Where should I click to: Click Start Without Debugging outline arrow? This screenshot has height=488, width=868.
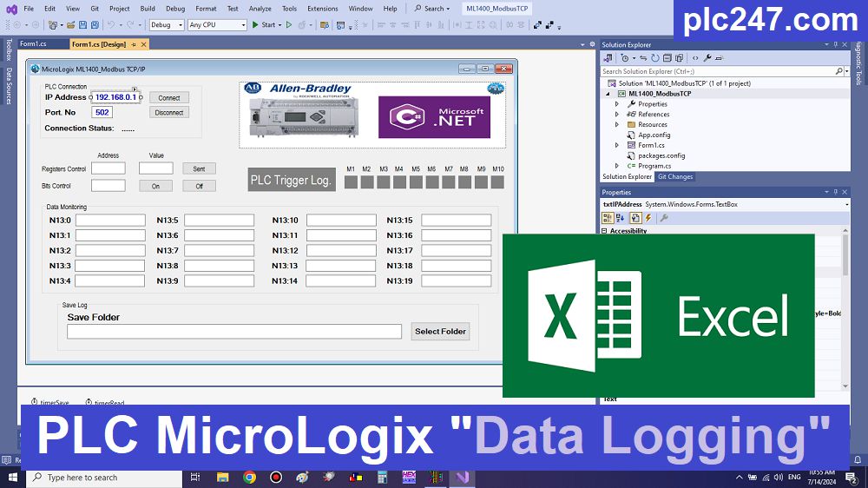click(x=288, y=25)
